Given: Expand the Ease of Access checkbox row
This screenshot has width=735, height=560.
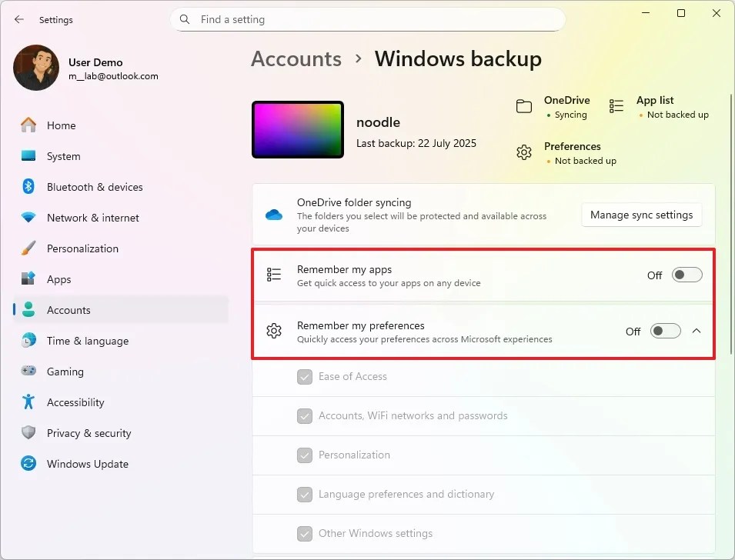Looking at the screenshot, I should click(x=305, y=376).
